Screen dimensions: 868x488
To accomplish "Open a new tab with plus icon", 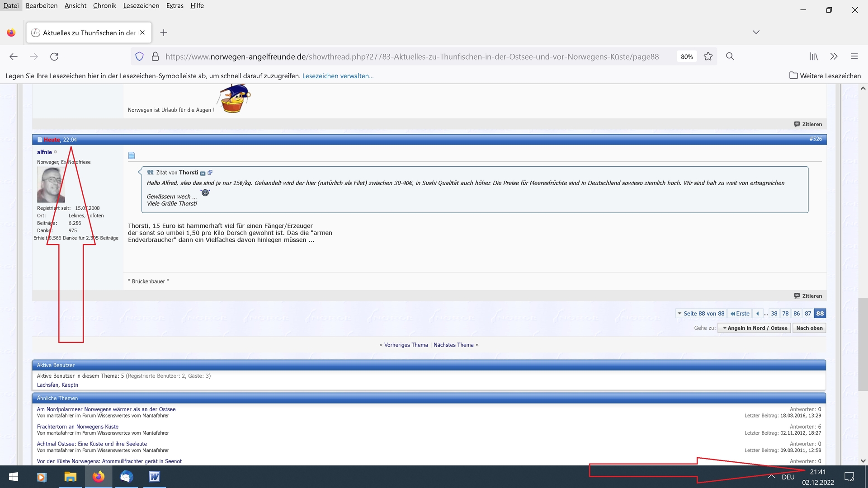I will 164,33.
